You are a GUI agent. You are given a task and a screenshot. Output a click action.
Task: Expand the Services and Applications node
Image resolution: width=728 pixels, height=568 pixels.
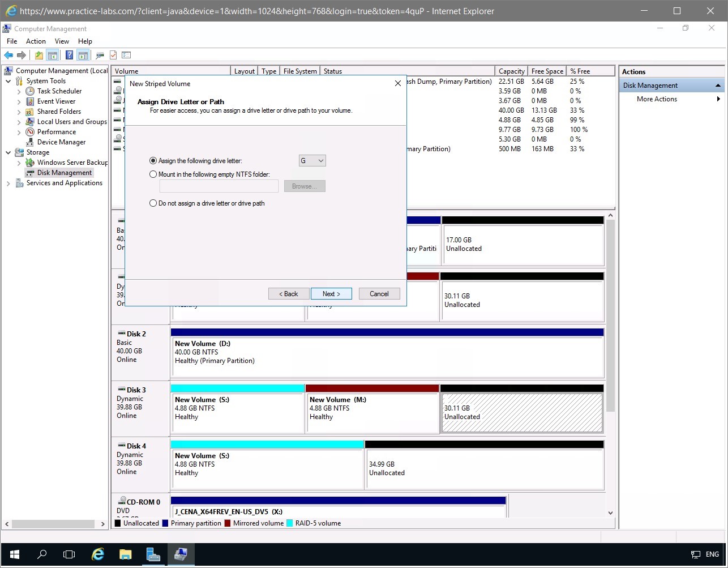click(8, 183)
